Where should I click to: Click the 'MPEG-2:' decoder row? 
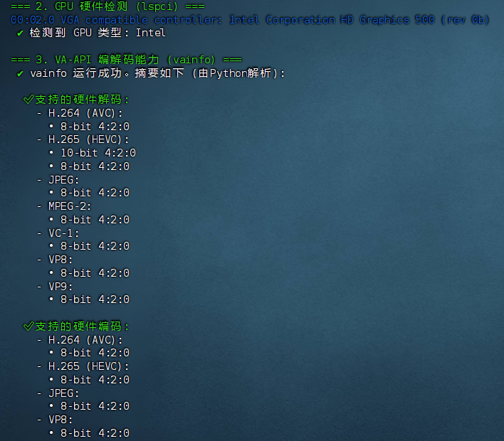[x=70, y=206]
